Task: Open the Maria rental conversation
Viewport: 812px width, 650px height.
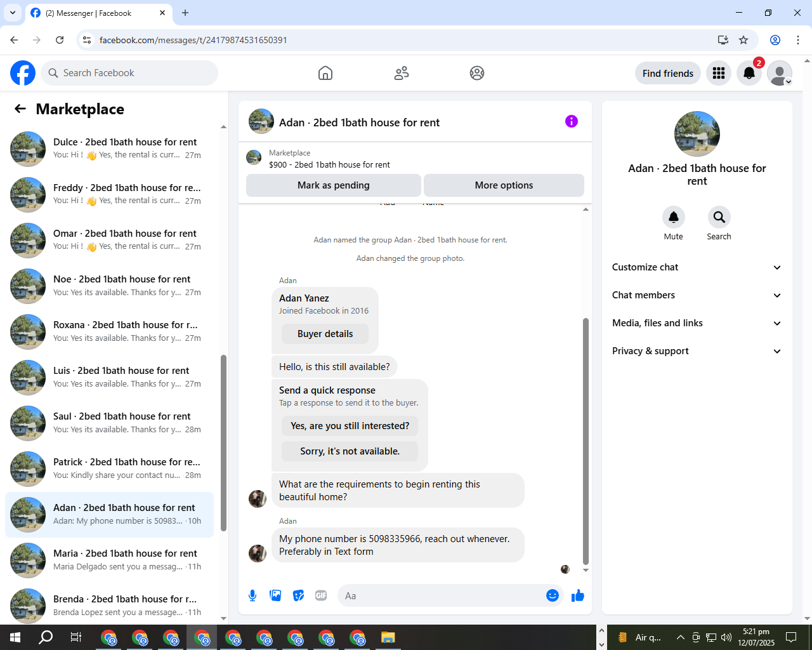Action: click(x=109, y=560)
